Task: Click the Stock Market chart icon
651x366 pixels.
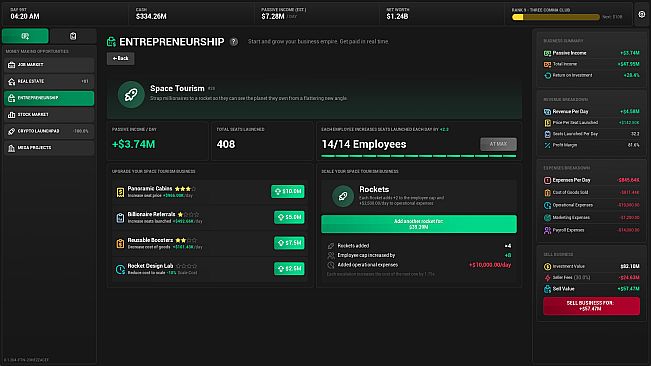Action: [x=12, y=115]
